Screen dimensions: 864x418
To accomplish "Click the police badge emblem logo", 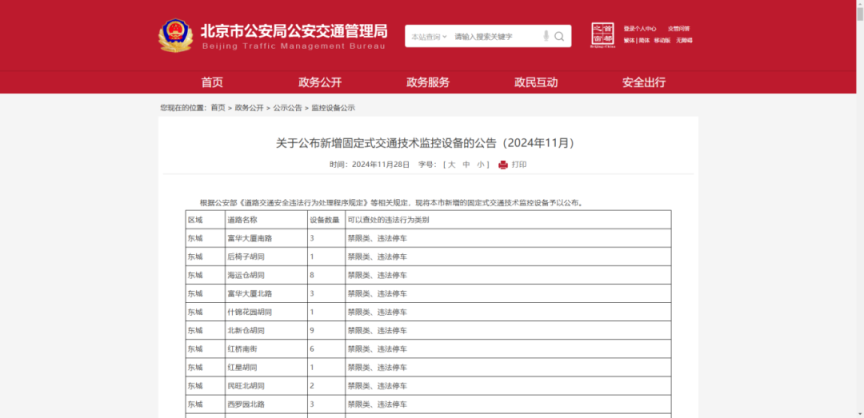I will [175, 36].
